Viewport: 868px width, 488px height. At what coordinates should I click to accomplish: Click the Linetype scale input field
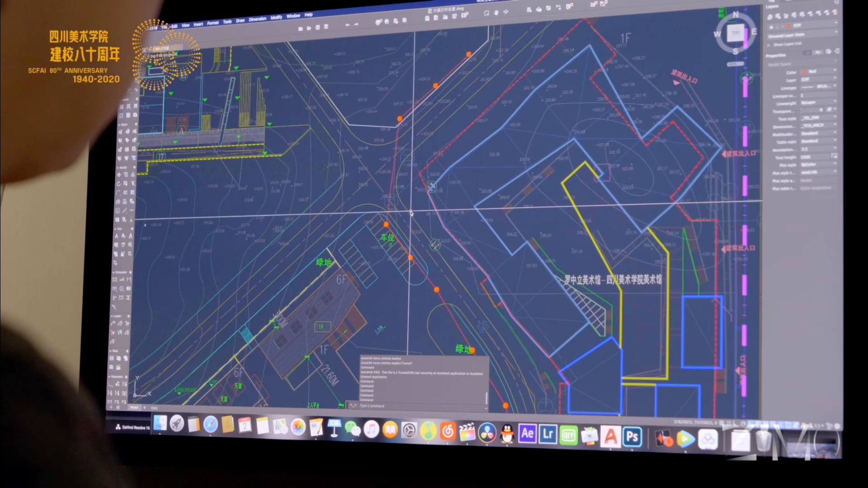818,95
